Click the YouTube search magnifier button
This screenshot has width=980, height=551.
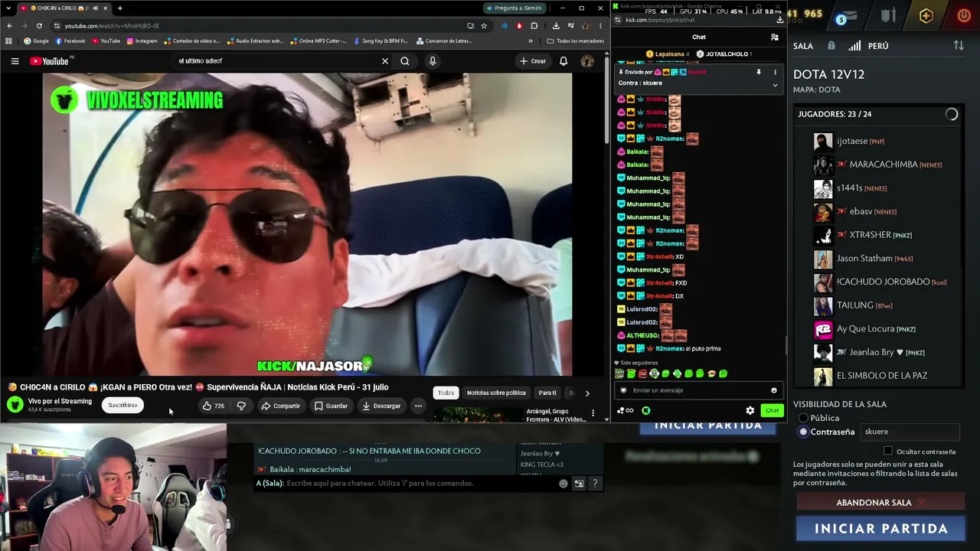pyautogui.click(x=405, y=61)
